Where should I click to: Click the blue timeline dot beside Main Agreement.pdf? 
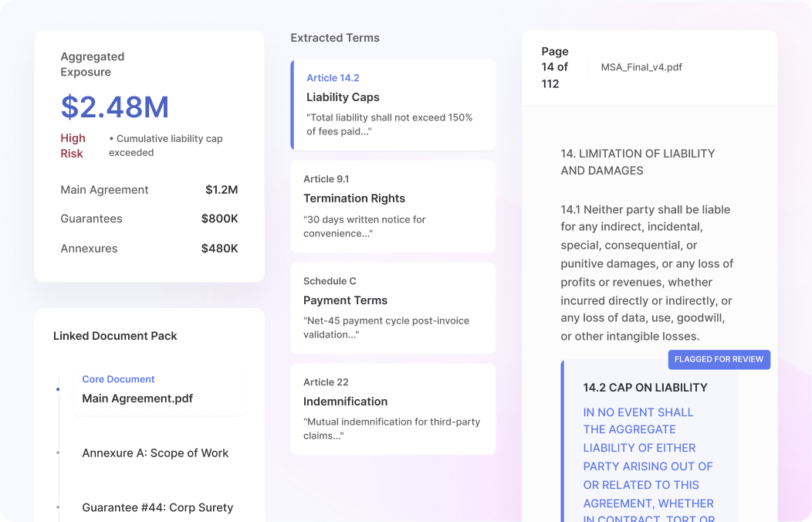coord(58,389)
